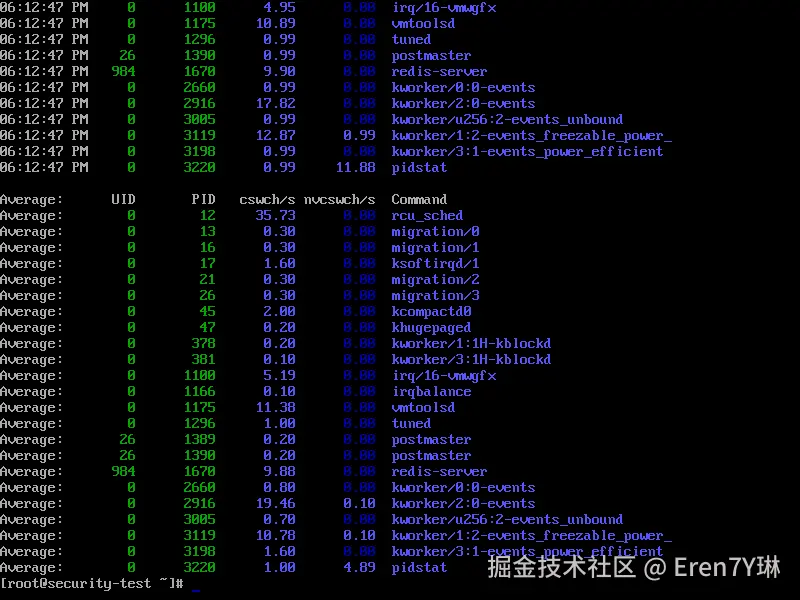Click the Command column header

[419, 199]
